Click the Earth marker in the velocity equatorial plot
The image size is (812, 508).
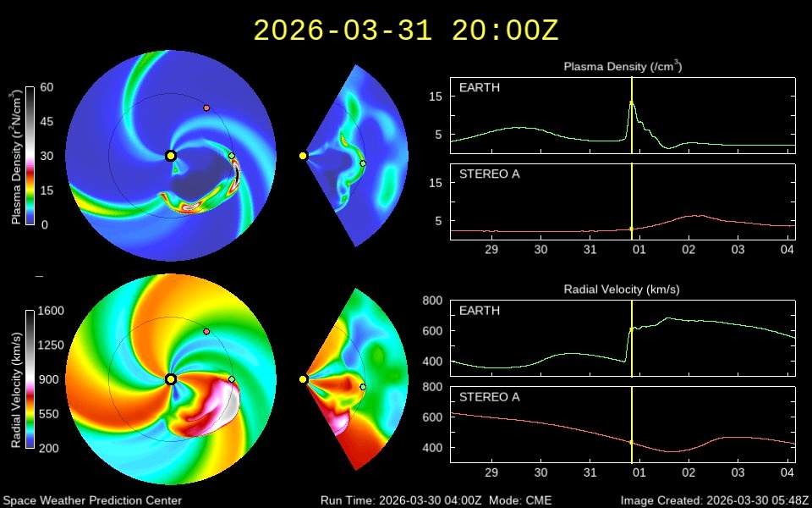pos(232,379)
